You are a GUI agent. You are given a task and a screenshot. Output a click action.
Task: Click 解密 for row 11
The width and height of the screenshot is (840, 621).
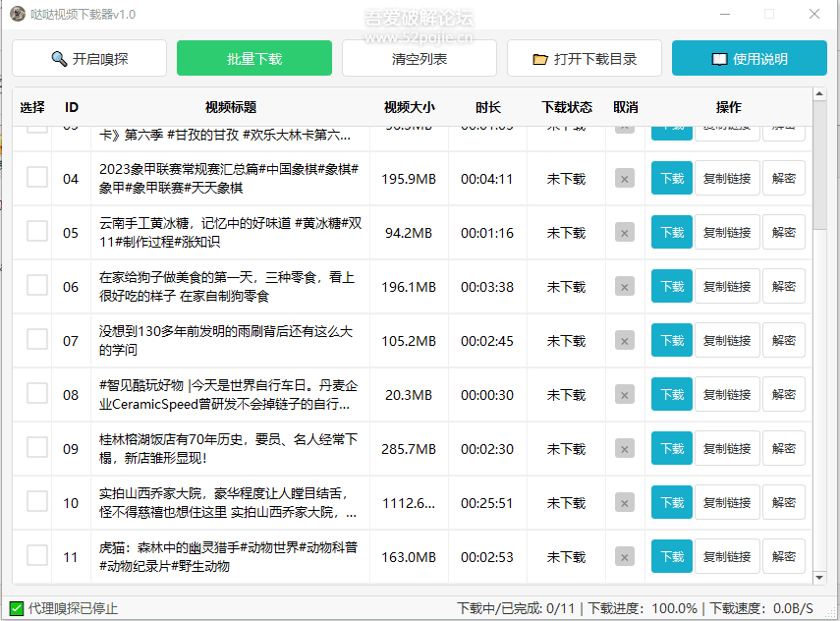coord(784,557)
